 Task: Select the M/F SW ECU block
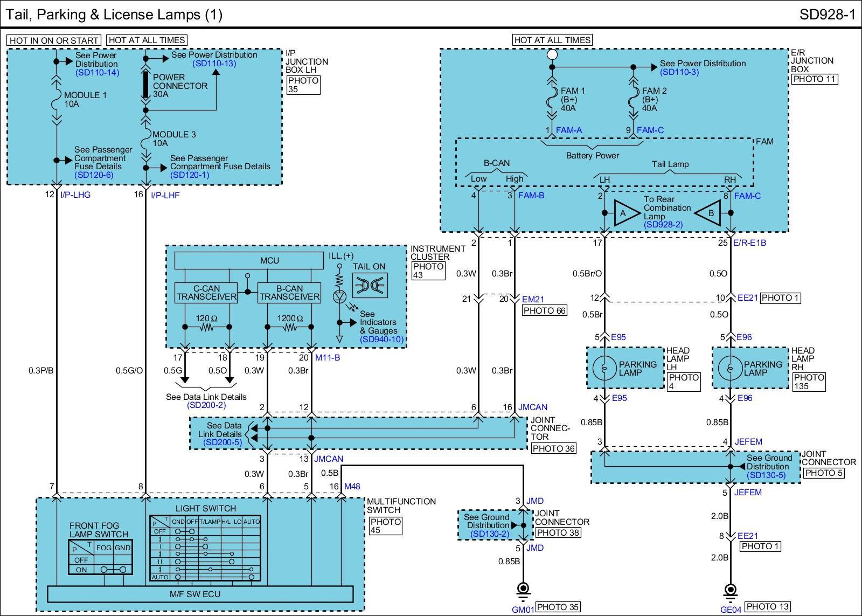(200, 594)
